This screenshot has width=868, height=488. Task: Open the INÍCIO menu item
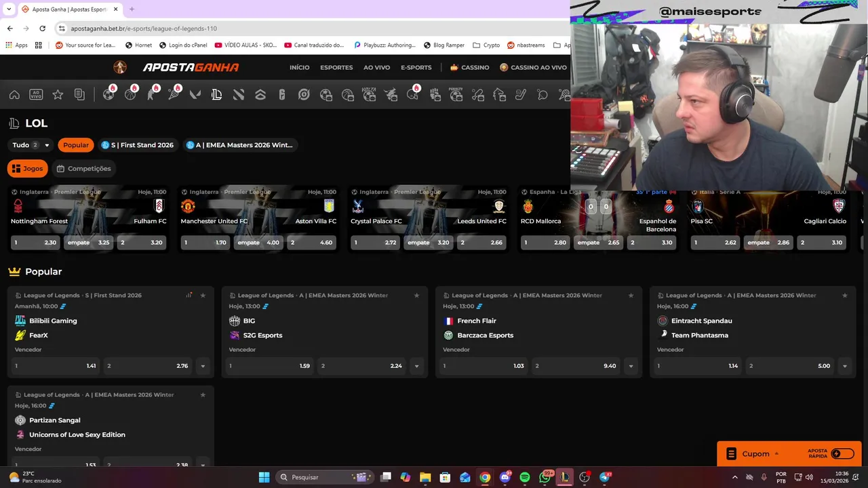point(299,67)
